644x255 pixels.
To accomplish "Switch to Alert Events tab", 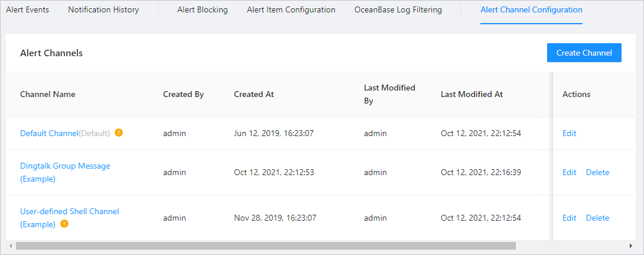I will click(27, 10).
